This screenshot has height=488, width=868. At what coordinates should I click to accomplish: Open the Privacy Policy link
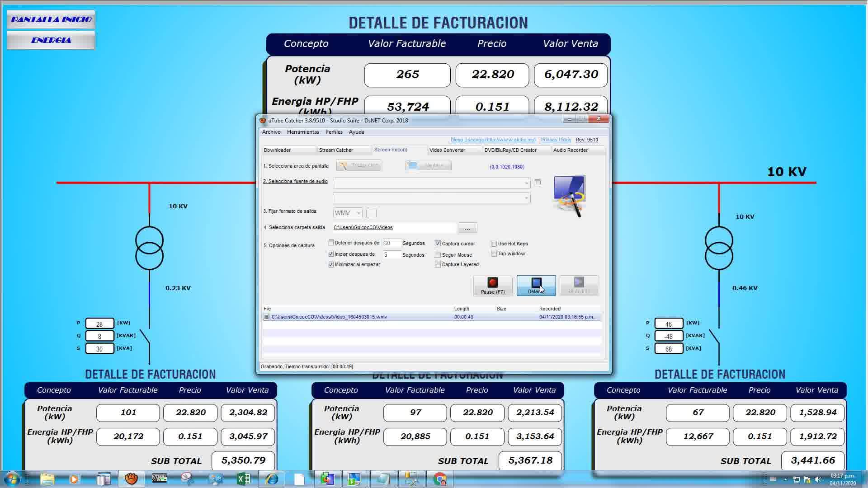556,140
